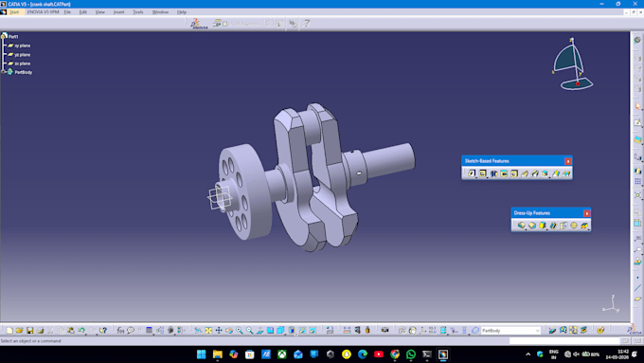Click the What's This help icon

[x=103, y=331]
